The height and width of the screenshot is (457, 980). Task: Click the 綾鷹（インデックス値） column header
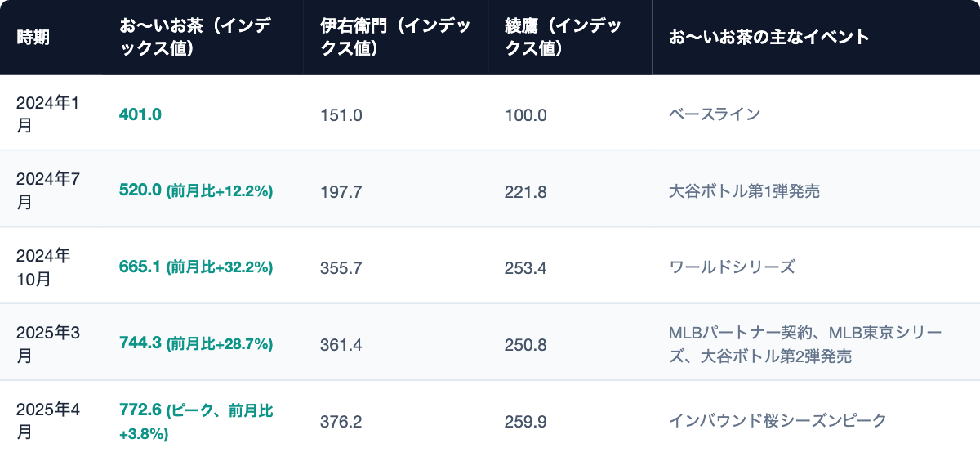click(563, 38)
